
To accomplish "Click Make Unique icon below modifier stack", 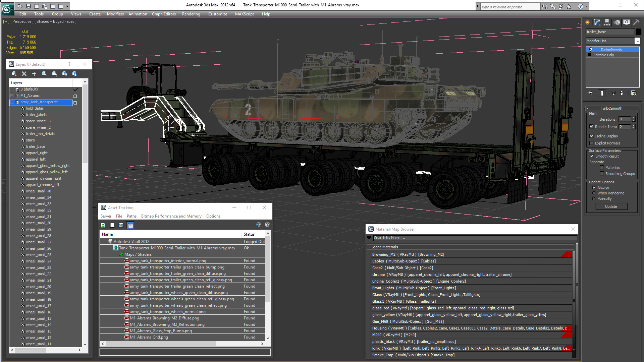I will pos(613,93).
